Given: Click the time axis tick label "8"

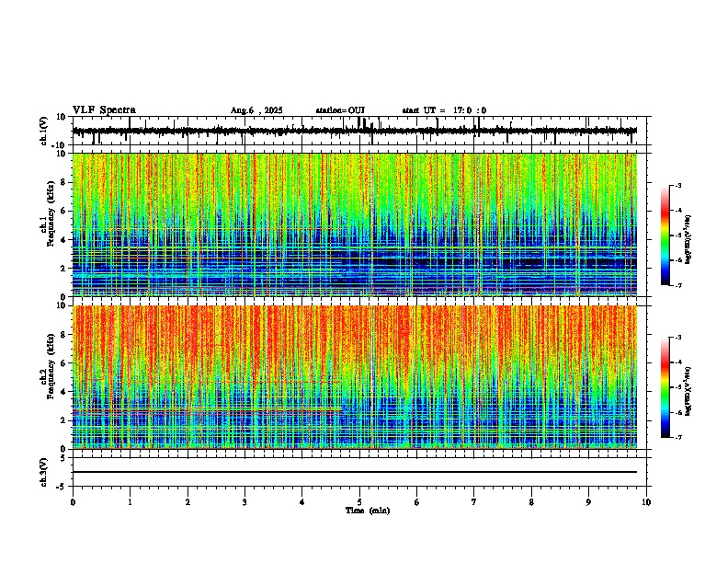Looking at the screenshot, I should point(531,502).
